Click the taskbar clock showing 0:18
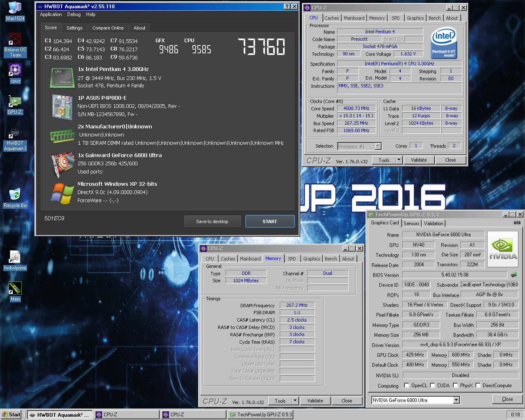 516,415
